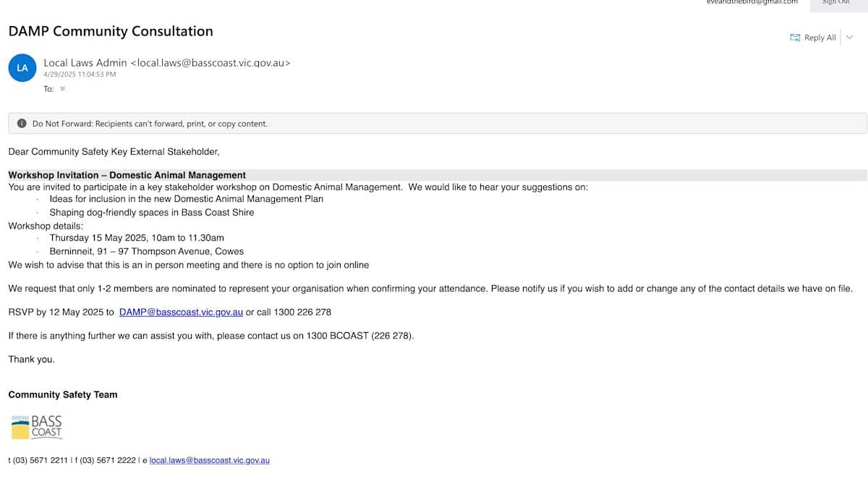This screenshot has width=868, height=479.
Task: Select the DAMP Community Consultation subject title
Action: (x=111, y=31)
